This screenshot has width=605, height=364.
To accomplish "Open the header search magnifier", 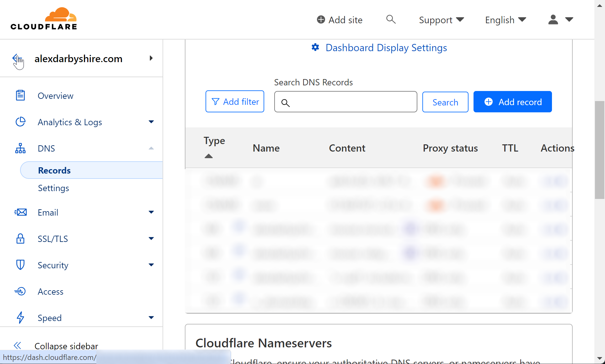I will pyautogui.click(x=391, y=19).
